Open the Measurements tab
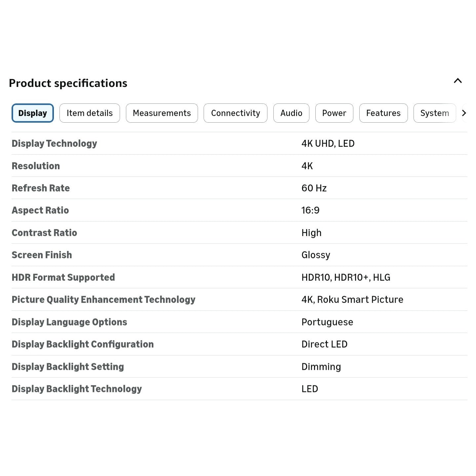Screen dimensions: 476x476 pyautogui.click(x=162, y=113)
